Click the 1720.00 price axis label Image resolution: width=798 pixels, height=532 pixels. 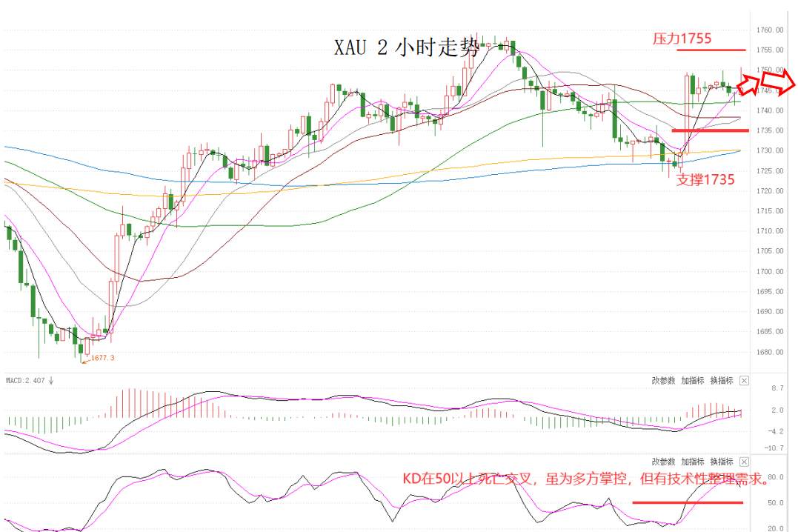coord(770,191)
